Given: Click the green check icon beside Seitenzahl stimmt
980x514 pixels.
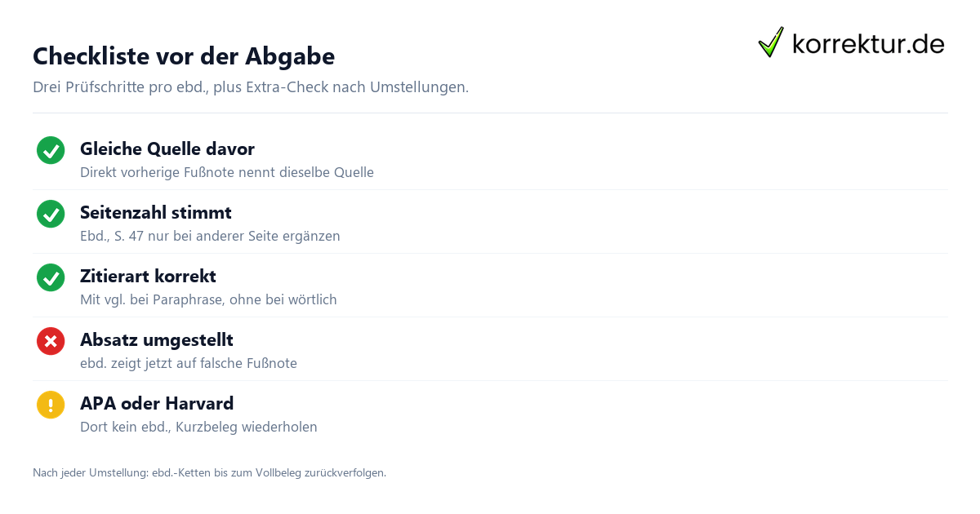Looking at the screenshot, I should click(51, 214).
